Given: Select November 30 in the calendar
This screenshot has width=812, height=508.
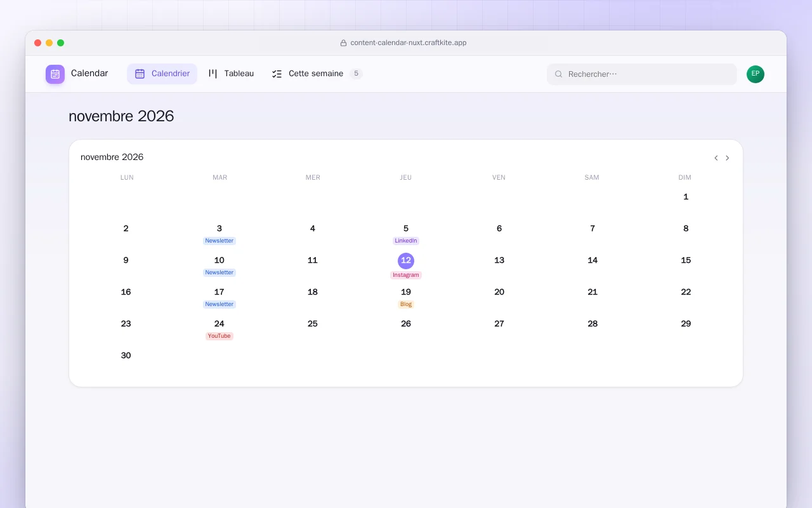Looking at the screenshot, I should point(126,356).
